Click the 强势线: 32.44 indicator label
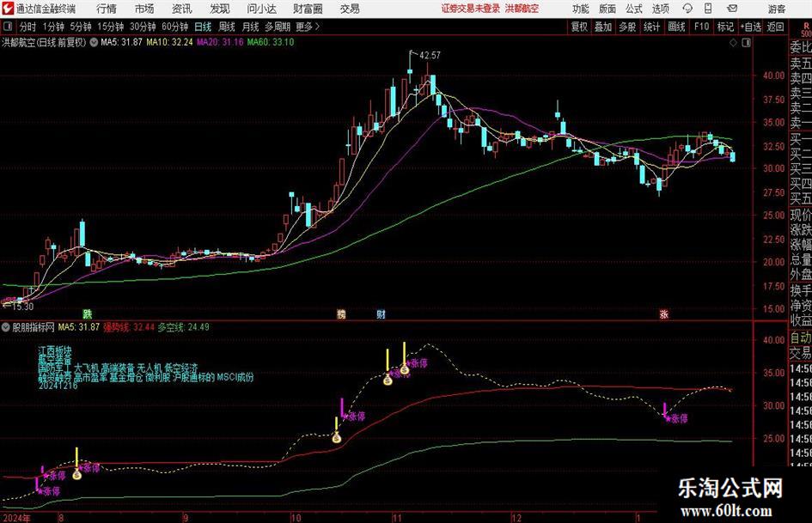The height and width of the screenshot is (523, 812). (x=128, y=327)
